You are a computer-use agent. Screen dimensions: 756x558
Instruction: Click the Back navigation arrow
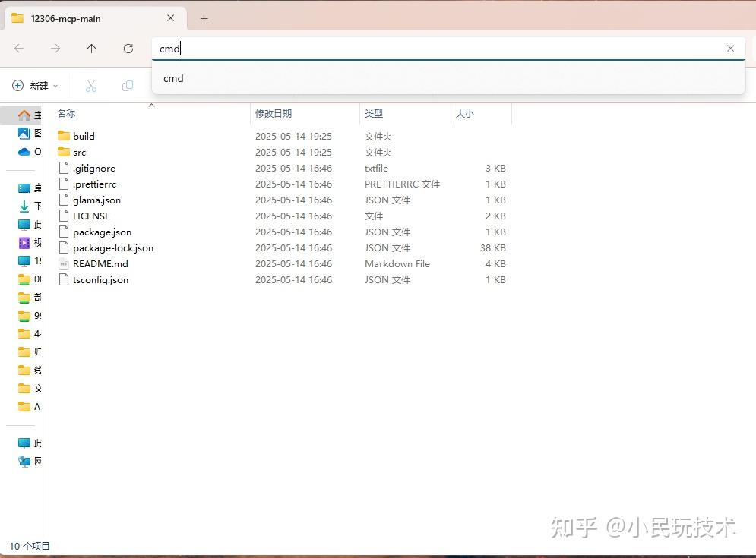tap(18, 49)
